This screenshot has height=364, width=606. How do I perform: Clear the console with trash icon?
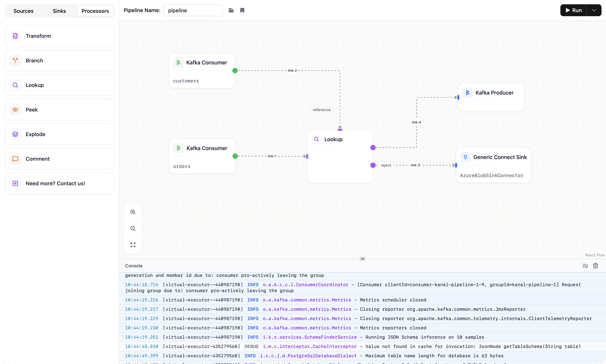(595, 266)
